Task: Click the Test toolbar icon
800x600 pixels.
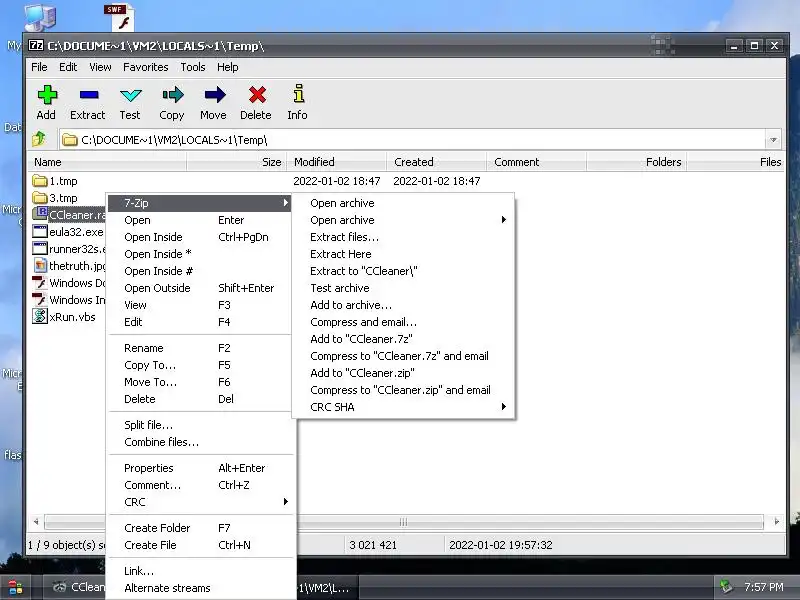Action: (131, 95)
